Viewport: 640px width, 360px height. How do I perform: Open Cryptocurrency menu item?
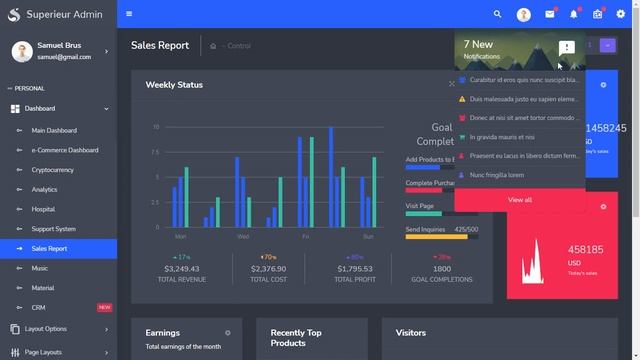pos(58,170)
